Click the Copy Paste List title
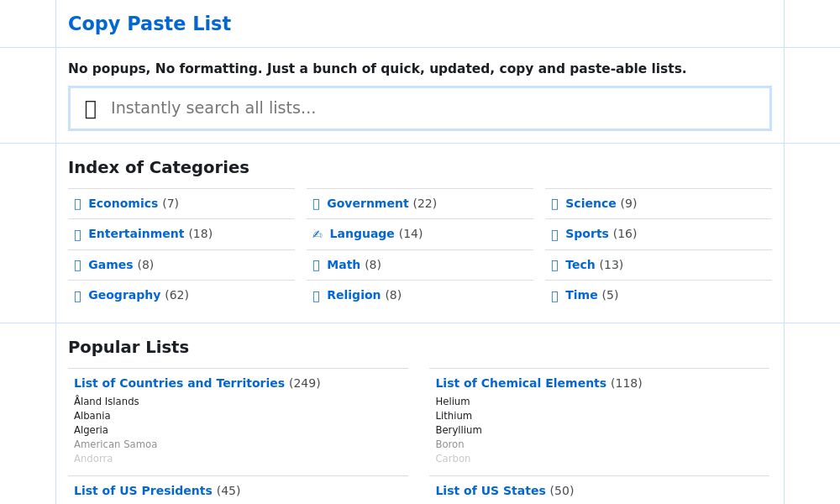Image resolution: width=840 pixels, height=504 pixels. (150, 24)
